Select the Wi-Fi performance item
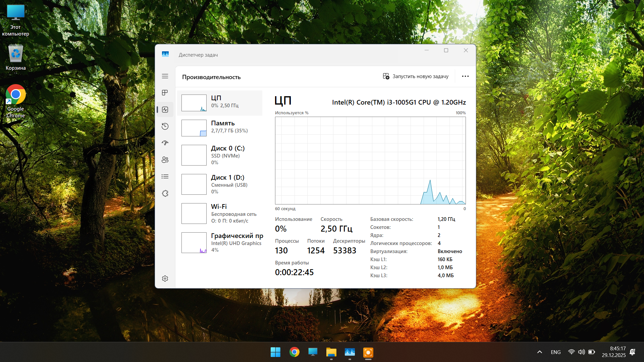The image size is (644, 362). click(x=220, y=213)
